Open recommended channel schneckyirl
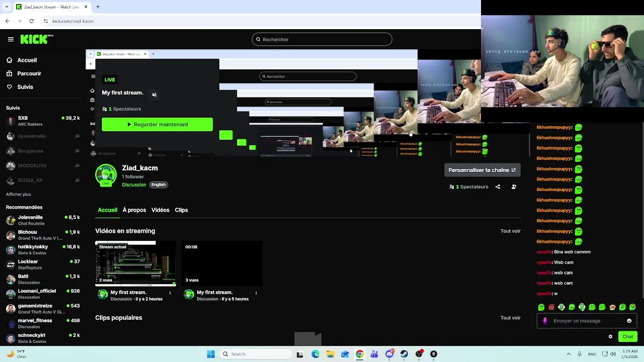This screenshot has width=644, height=362. pyautogui.click(x=43, y=338)
